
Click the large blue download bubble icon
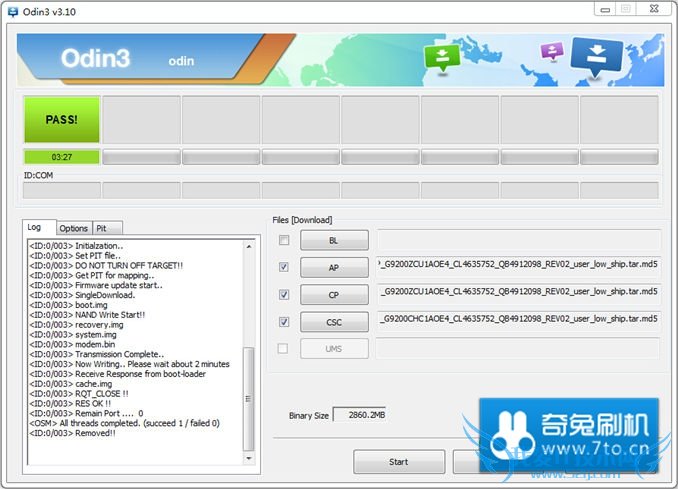(597, 57)
